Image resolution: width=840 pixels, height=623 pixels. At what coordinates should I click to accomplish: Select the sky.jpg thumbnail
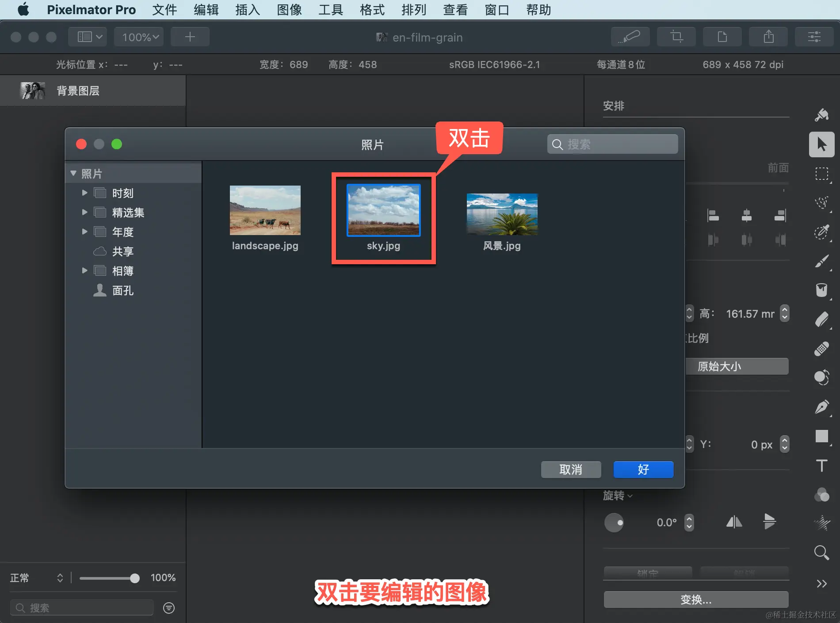click(x=383, y=210)
